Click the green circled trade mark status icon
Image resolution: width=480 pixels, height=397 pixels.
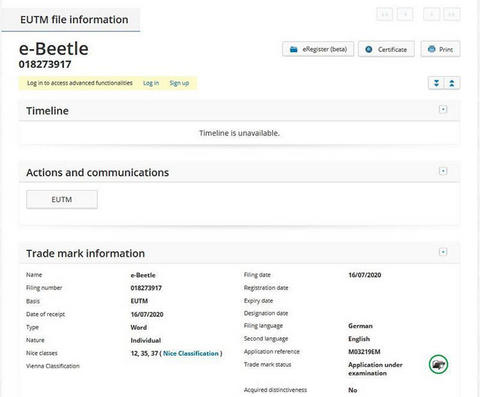point(438,364)
